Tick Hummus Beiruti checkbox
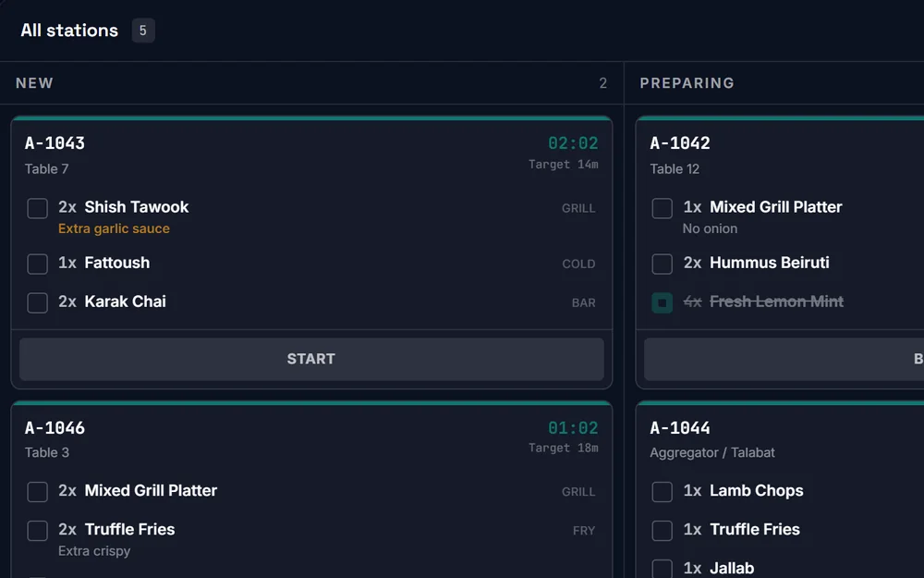This screenshot has width=924, height=578. 662,264
